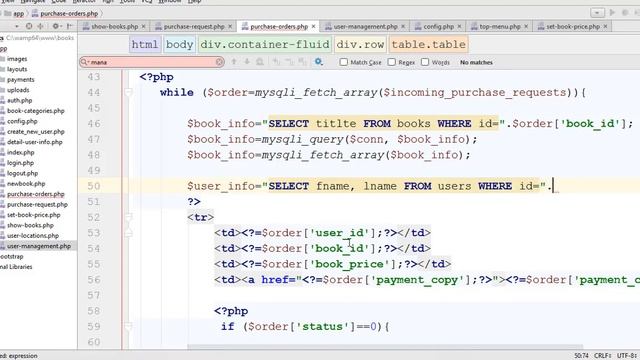Switch to the config.php tab

point(438,26)
